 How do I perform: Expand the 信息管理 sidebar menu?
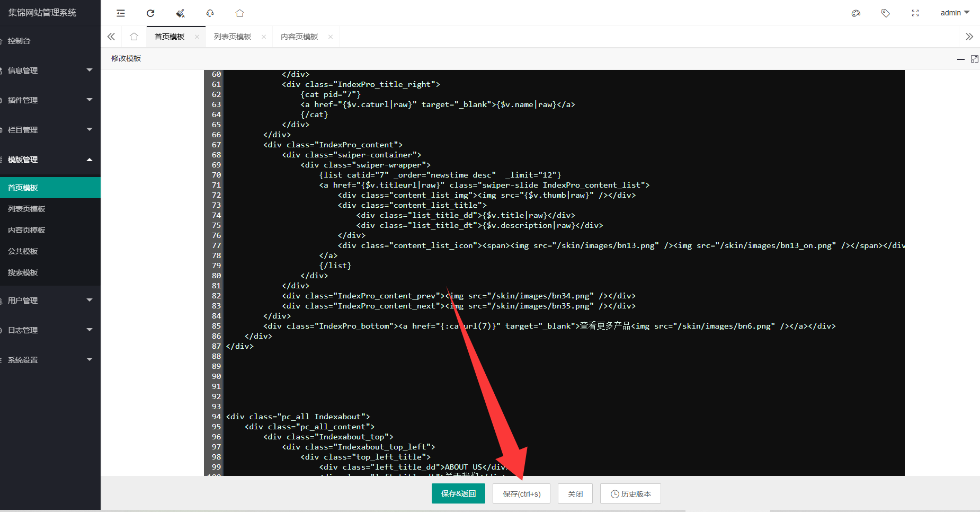click(x=50, y=70)
